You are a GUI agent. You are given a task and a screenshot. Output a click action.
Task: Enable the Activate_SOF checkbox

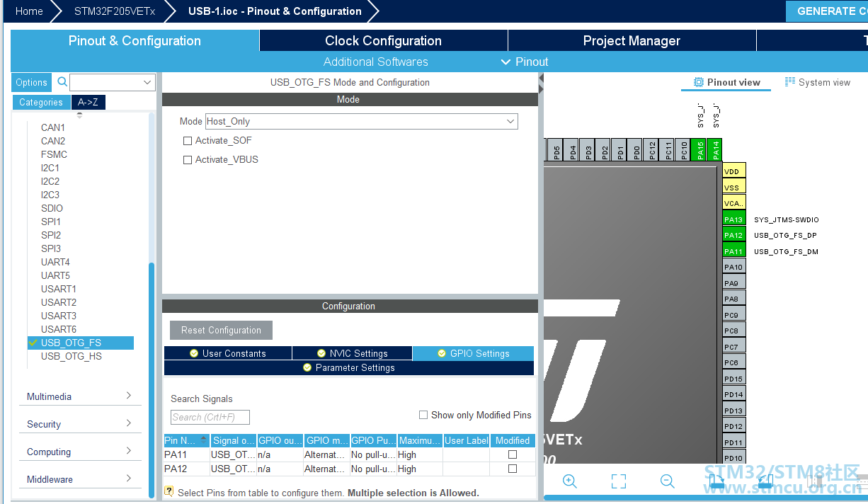pos(188,141)
